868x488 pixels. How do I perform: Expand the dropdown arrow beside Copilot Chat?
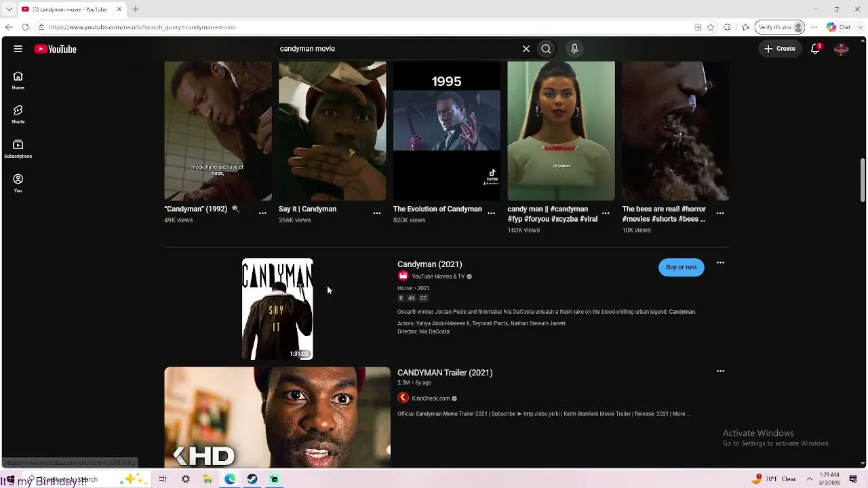click(x=859, y=27)
